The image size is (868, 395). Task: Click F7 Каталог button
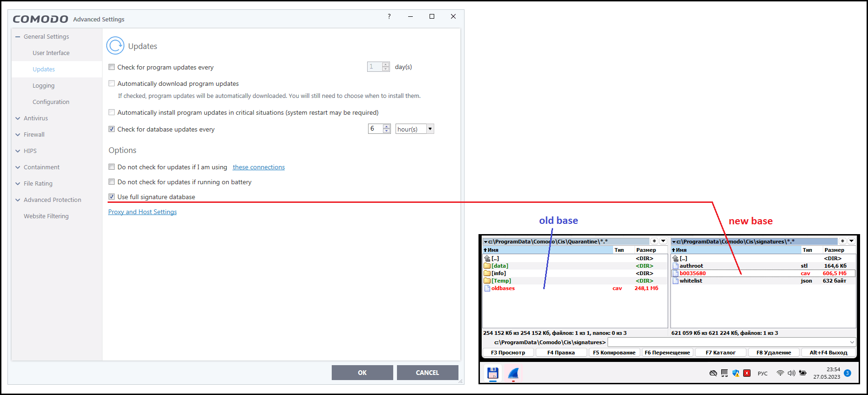(x=720, y=353)
